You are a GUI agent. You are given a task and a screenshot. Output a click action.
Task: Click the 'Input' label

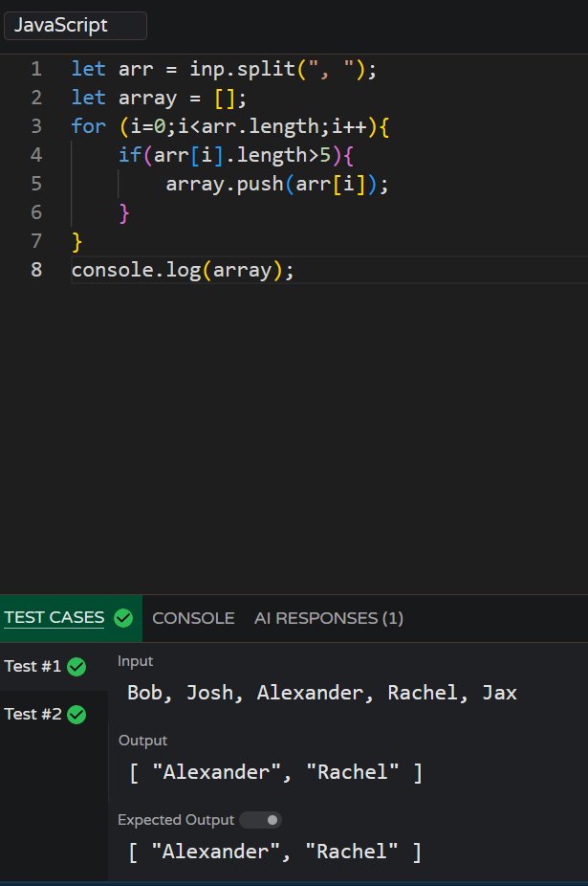pos(136,661)
